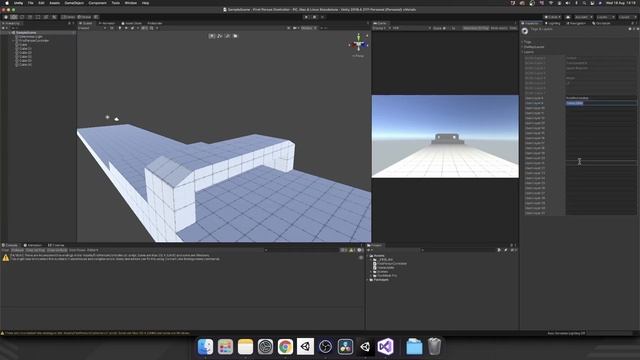Screen dimensions: 640x360
Task: Toggle 2D mode in Scene view
Action: tap(111, 28)
